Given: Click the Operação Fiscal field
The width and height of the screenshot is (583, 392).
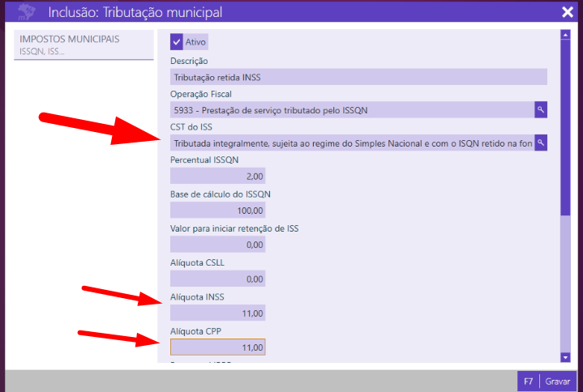Looking at the screenshot, I should click(351, 109).
